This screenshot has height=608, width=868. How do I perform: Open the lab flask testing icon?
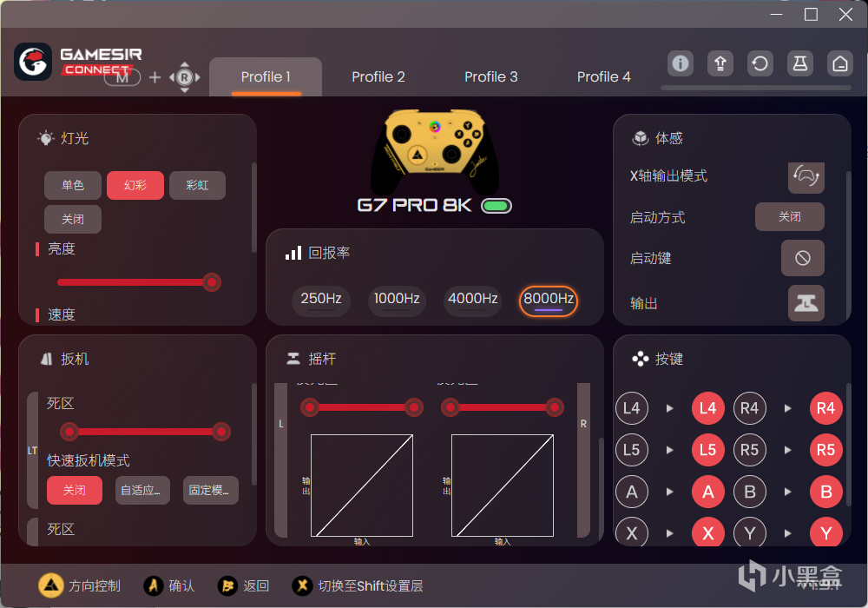(800, 63)
